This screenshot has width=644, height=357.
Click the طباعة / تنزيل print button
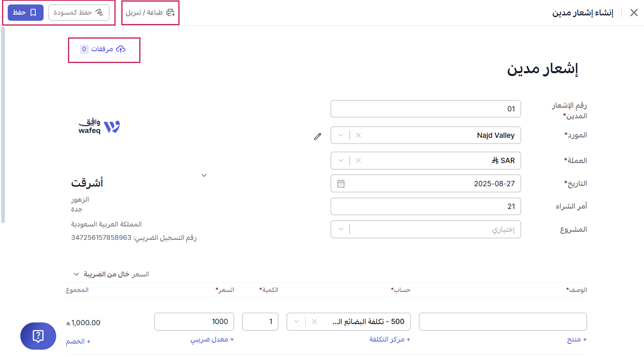pyautogui.click(x=150, y=13)
